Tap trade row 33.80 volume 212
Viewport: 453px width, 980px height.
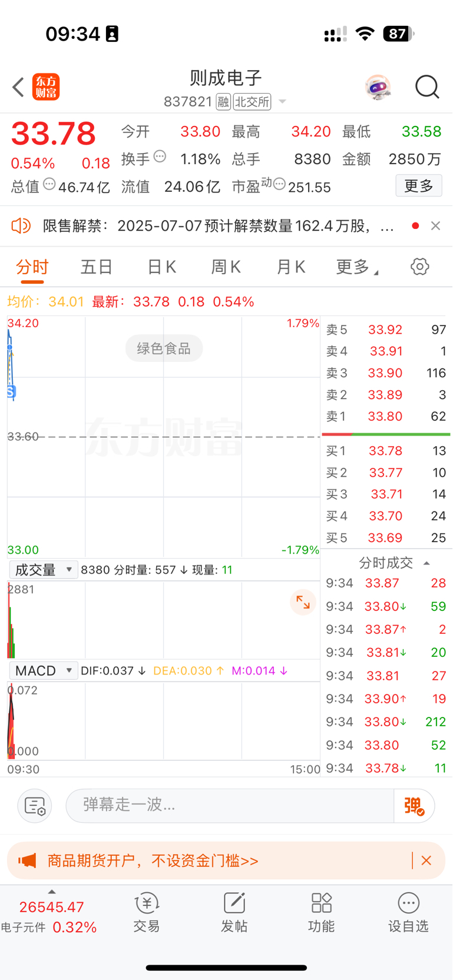click(x=386, y=722)
